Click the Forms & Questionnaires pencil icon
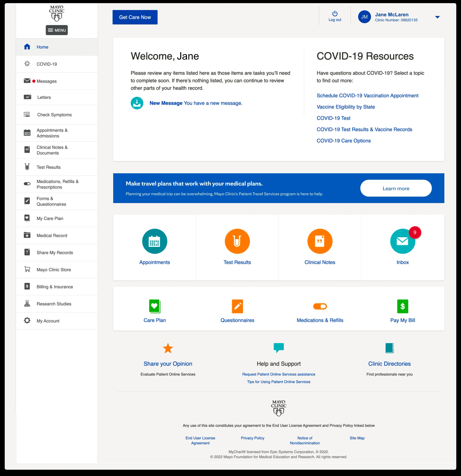Image resolution: width=461 pixels, height=476 pixels. (27, 201)
